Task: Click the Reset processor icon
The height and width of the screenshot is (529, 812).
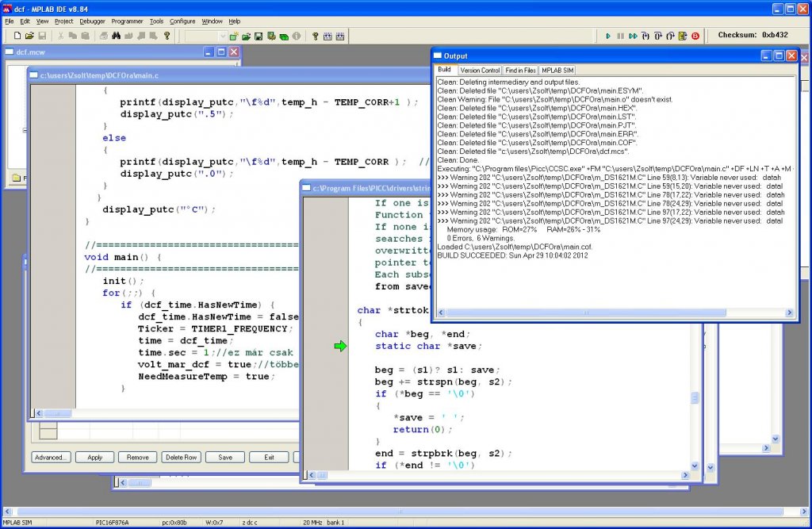Action: (x=683, y=36)
